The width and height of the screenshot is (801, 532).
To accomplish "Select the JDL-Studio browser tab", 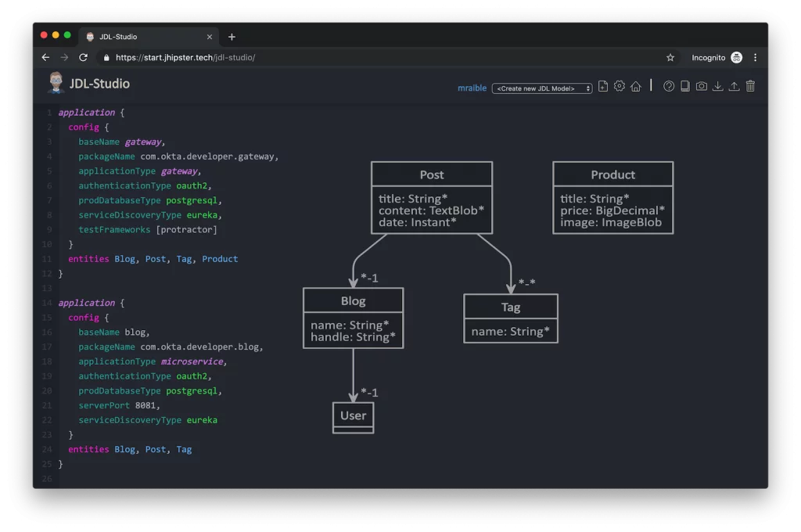I will point(148,37).
